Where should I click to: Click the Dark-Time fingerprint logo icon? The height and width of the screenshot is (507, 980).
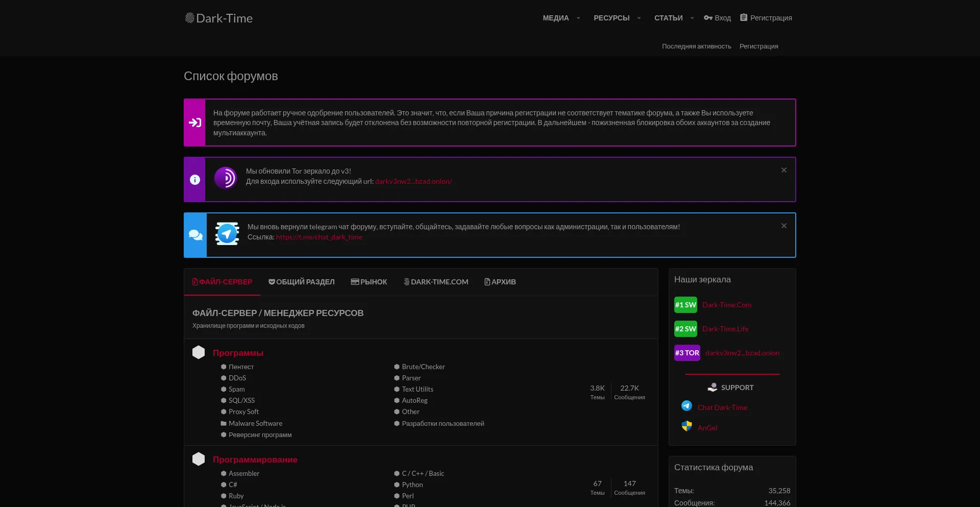point(189,18)
